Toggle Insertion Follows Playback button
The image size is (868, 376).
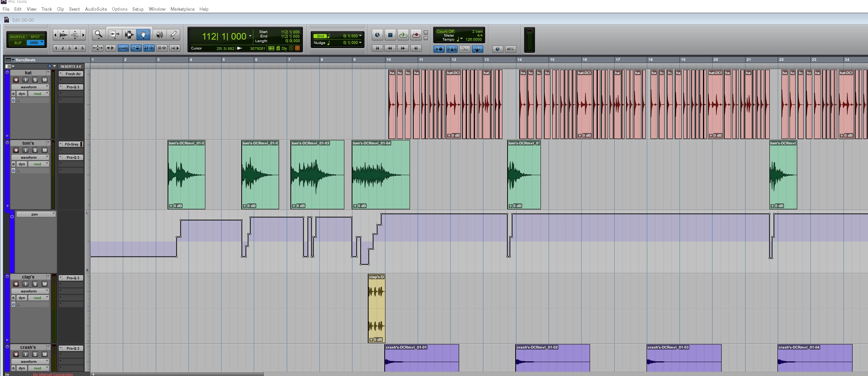(175, 48)
